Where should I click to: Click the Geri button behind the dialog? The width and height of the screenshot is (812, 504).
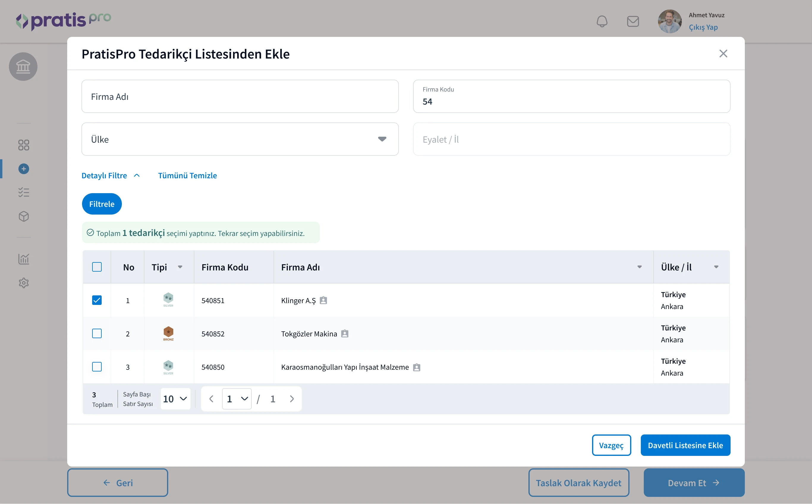click(x=117, y=483)
